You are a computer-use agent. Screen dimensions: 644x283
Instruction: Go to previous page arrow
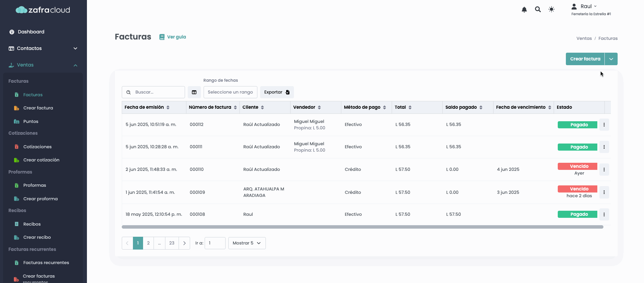(127, 243)
